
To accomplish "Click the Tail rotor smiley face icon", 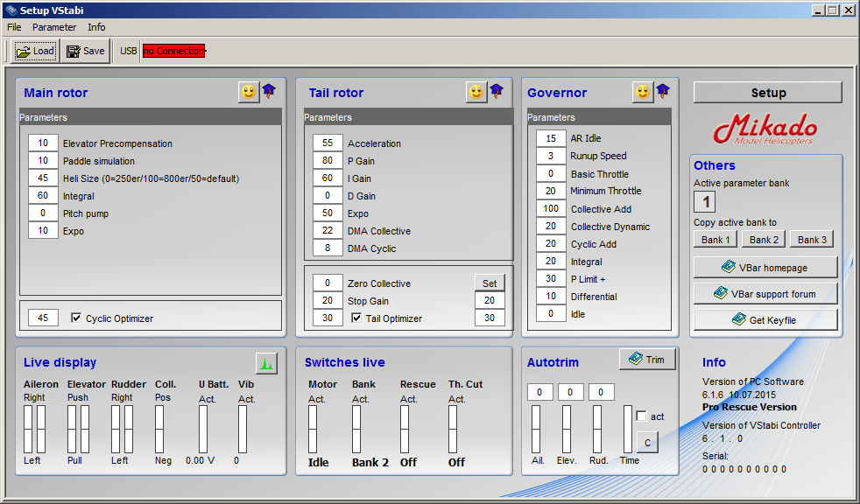I will point(476,92).
